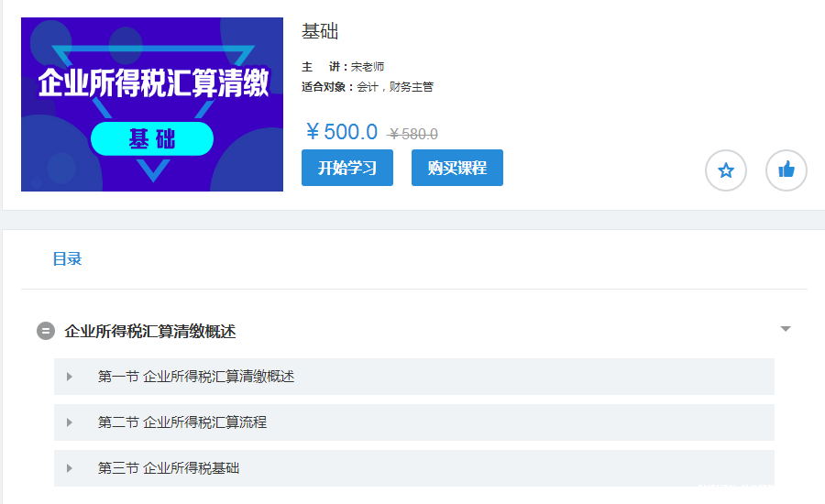Click the lecturer name 宋老师

[x=368, y=67]
